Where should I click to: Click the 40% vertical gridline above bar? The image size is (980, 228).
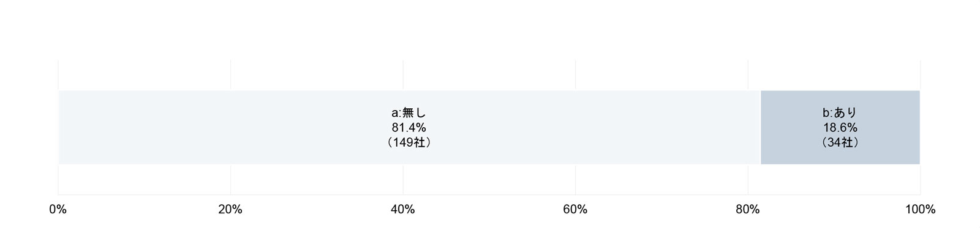point(403,75)
